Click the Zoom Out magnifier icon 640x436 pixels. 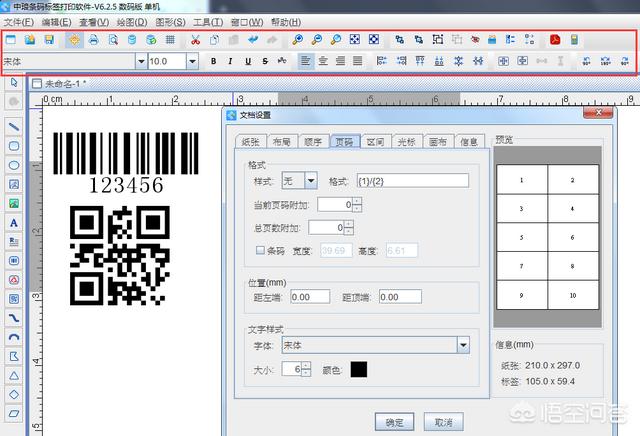pos(316,40)
